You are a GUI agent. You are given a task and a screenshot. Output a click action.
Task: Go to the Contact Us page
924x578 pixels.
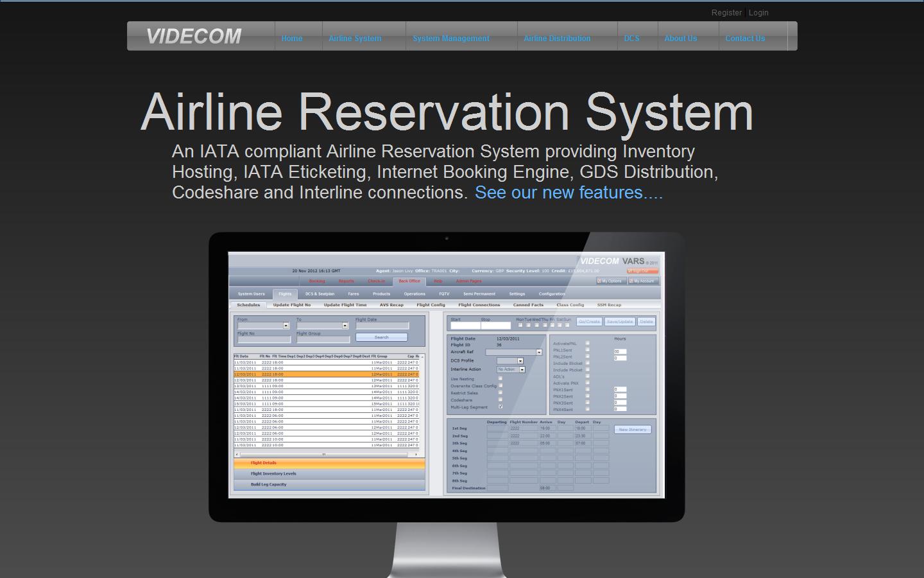click(x=745, y=39)
